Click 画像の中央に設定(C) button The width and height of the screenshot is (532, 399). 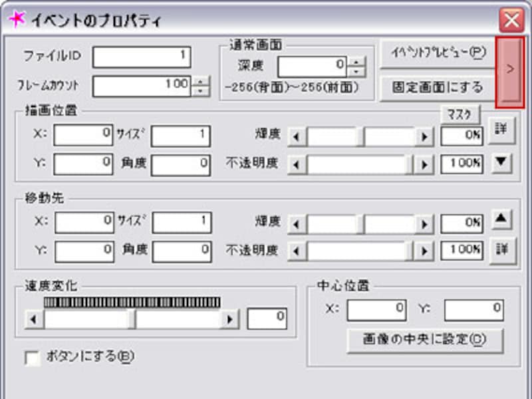pos(424,340)
